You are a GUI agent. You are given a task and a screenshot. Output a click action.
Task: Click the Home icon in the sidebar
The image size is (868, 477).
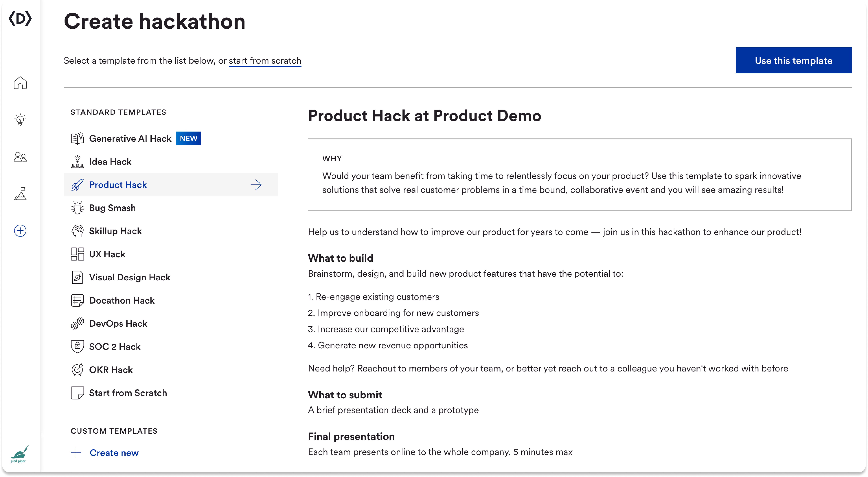[20, 83]
